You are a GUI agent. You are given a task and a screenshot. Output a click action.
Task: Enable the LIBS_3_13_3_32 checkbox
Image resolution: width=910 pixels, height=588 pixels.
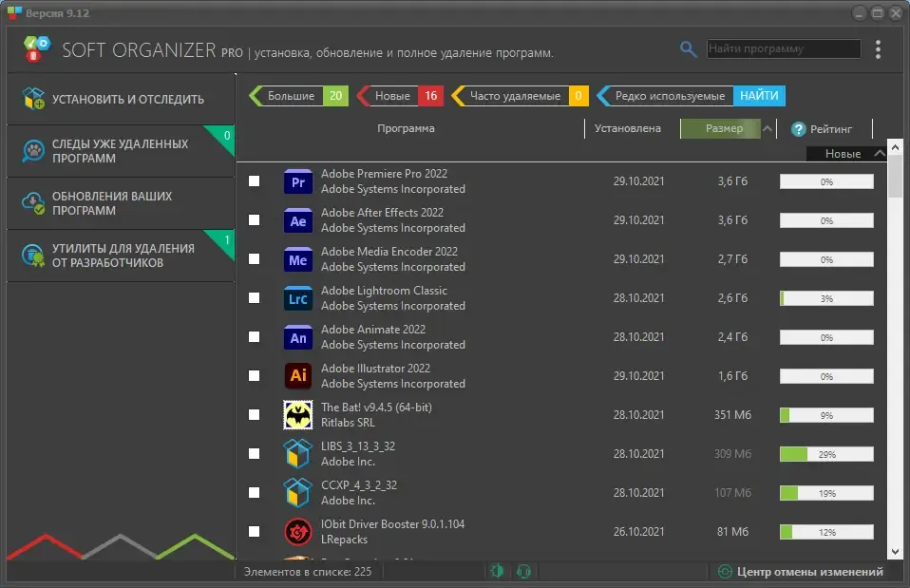(x=255, y=453)
